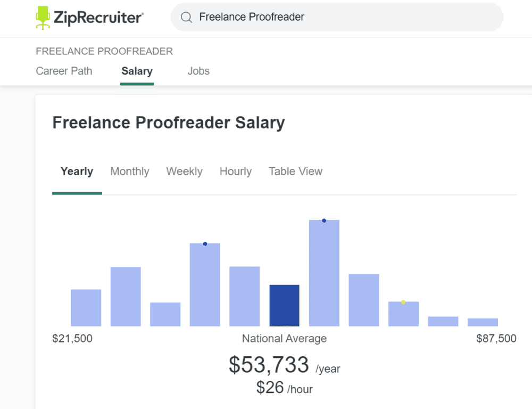Select the Salary tab

click(137, 71)
